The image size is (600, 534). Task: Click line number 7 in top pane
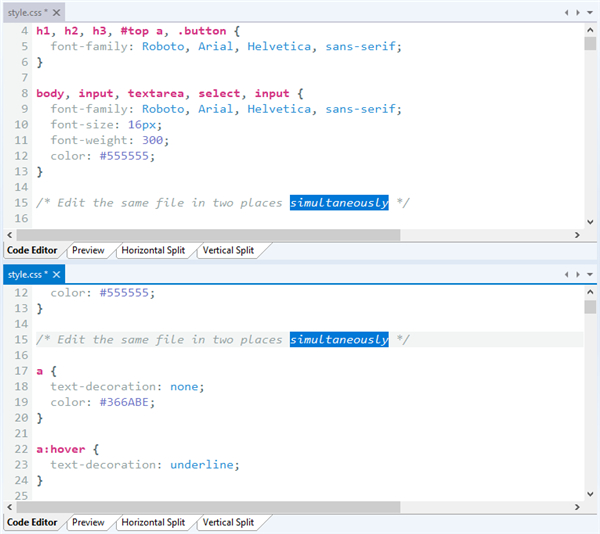point(24,78)
